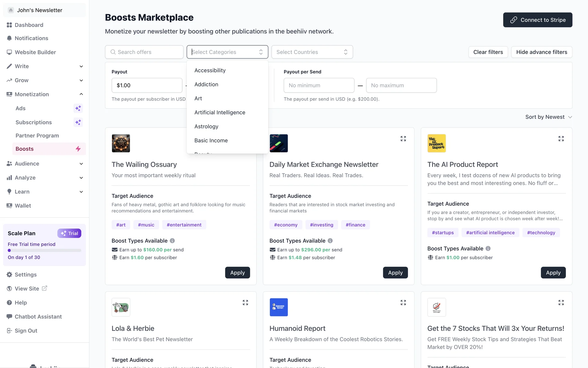
Task: Open the Wallet sidebar item
Action: click(x=23, y=205)
